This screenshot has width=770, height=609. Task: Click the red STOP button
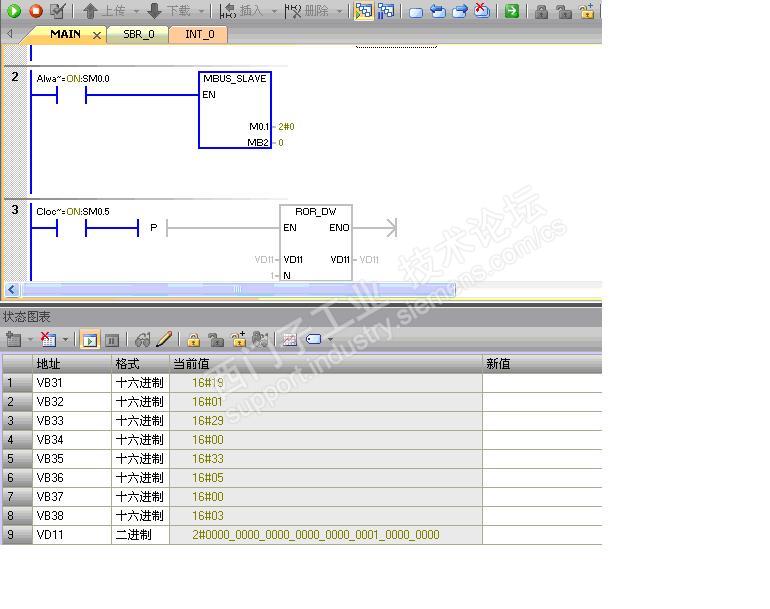(x=36, y=11)
